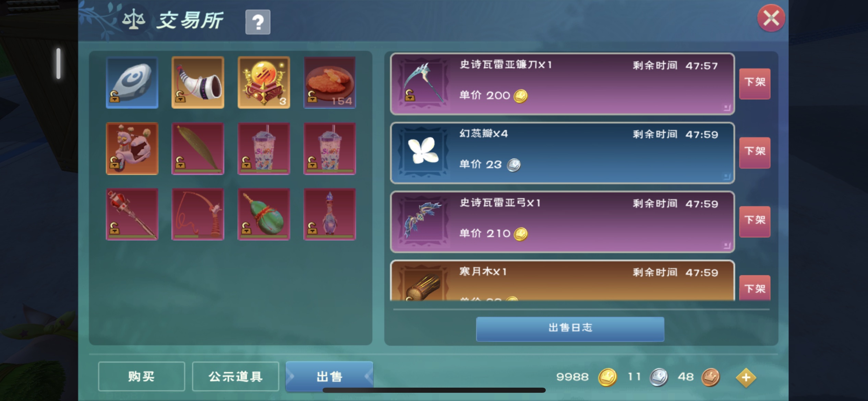The height and width of the screenshot is (401, 868).
Task: Select the blue stone shield item
Action: click(132, 83)
